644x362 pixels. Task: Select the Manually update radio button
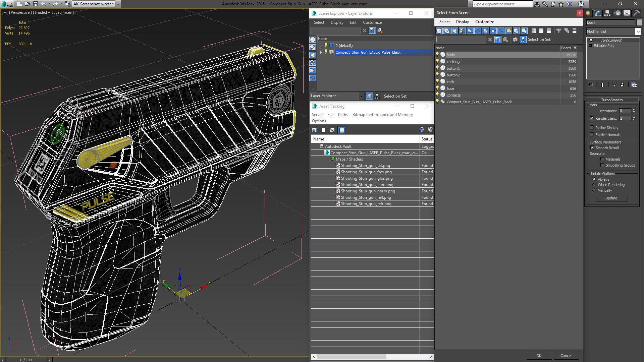click(594, 190)
